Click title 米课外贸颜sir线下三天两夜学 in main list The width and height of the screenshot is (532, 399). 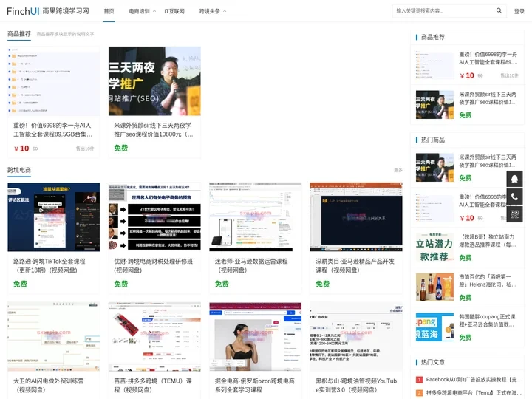(x=154, y=129)
